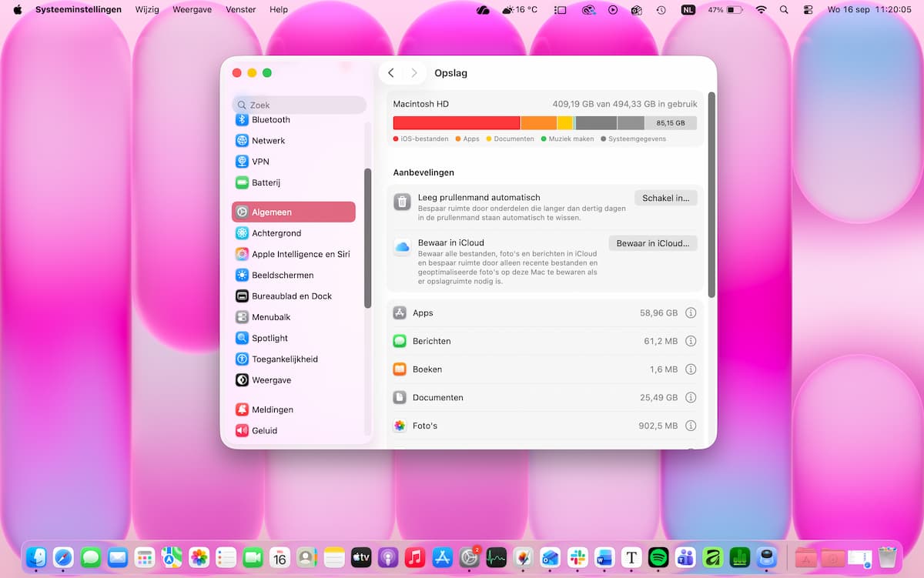The image size is (924, 578).
Task: Select Meldingen in the sidebar
Action: (x=293, y=409)
